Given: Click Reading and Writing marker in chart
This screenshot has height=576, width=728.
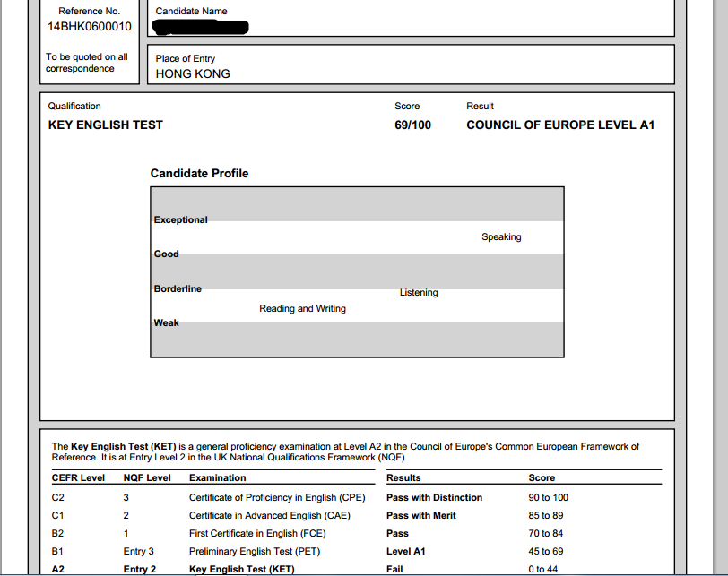Looking at the screenshot, I should (303, 309).
